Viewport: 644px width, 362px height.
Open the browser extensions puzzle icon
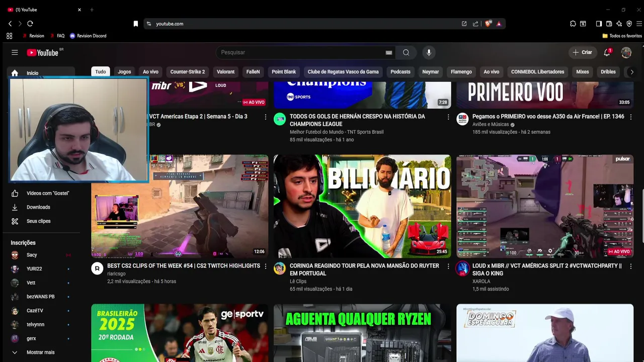[x=573, y=24]
